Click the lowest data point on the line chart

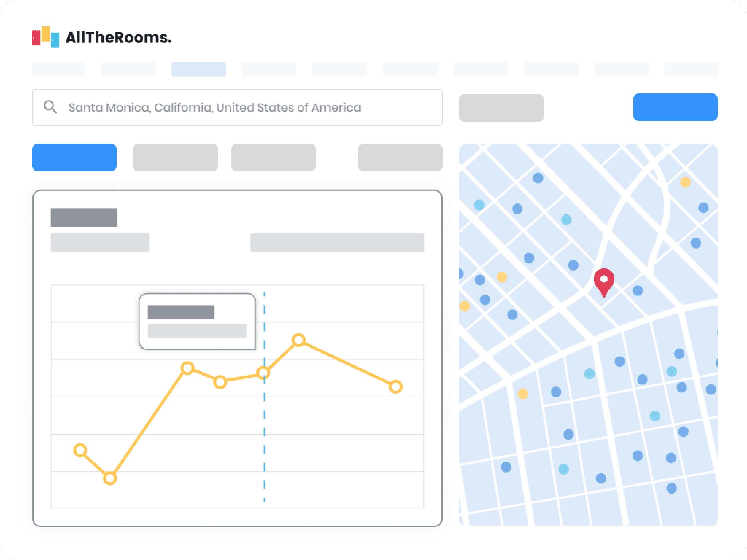point(110,478)
